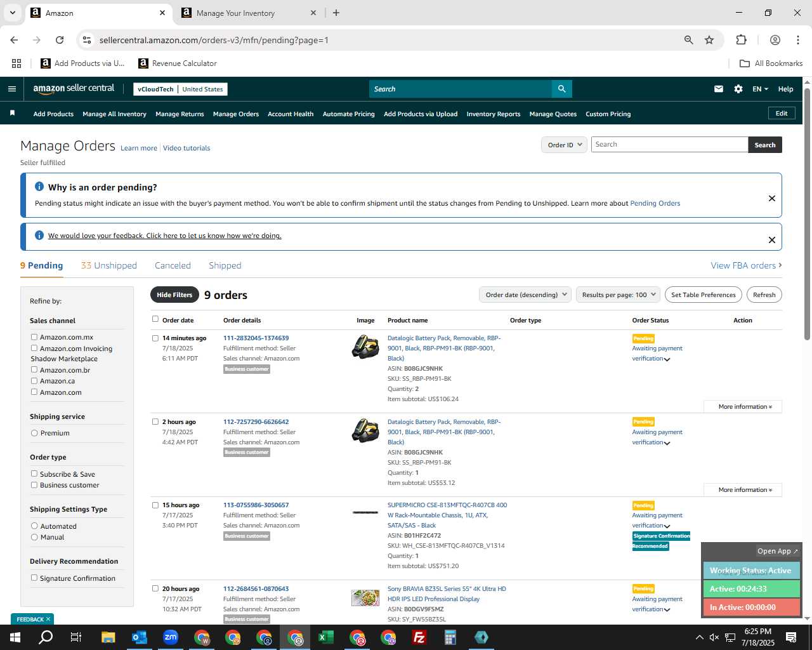The width and height of the screenshot is (812, 650).
Task: Check the Business customer order type filter
Action: 34,485
